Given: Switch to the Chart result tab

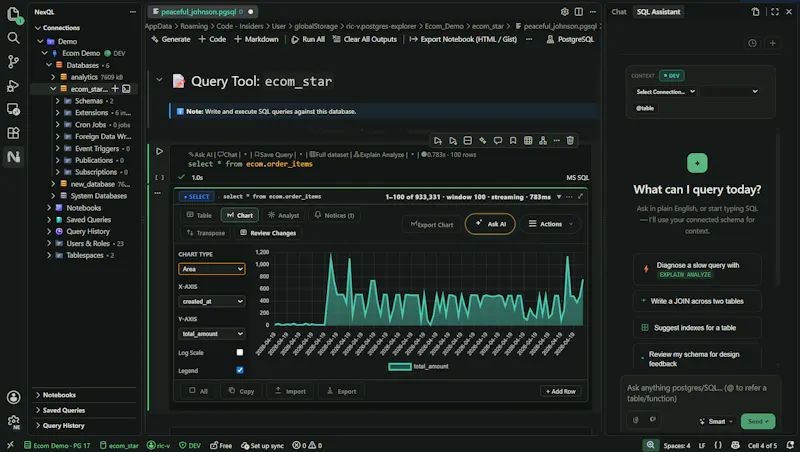Looking at the screenshot, I should click(x=240, y=215).
